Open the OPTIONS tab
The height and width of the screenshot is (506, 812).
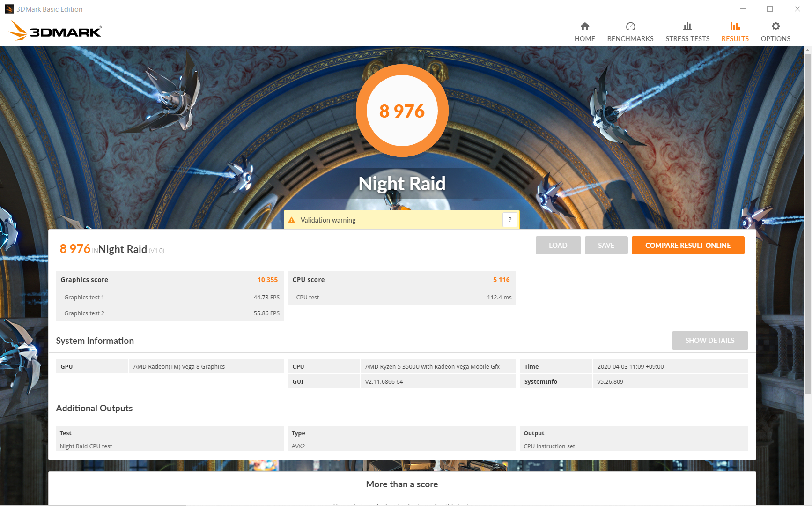point(775,32)
